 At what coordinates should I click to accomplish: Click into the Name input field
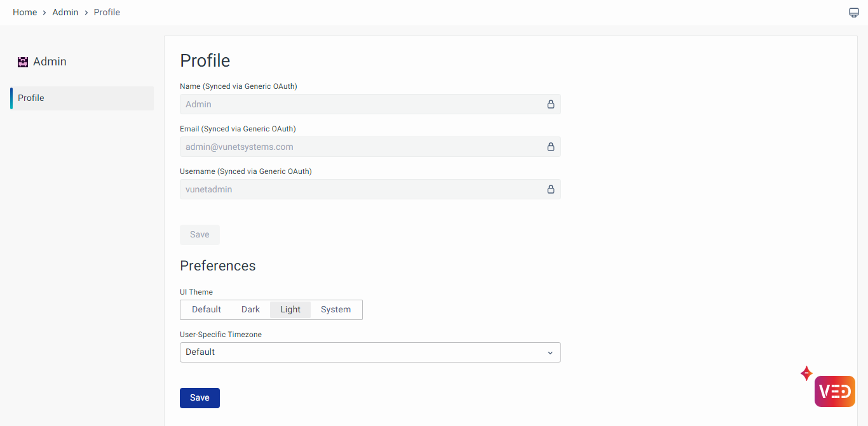coord(362,104)
